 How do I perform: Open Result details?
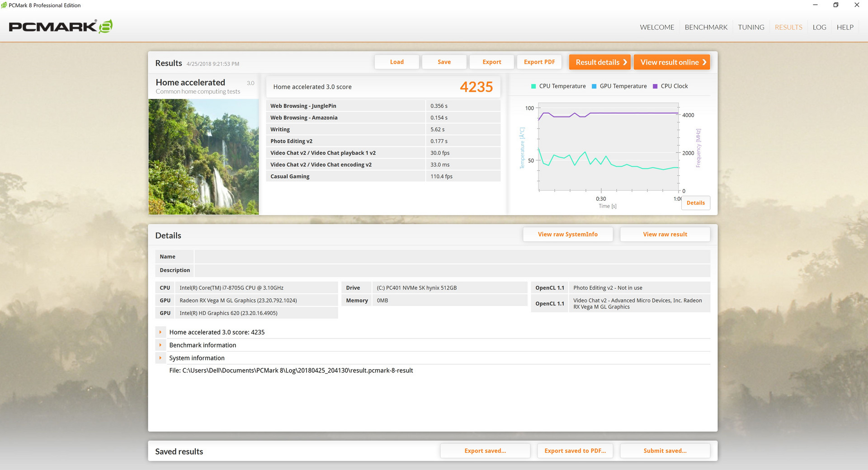599,62
